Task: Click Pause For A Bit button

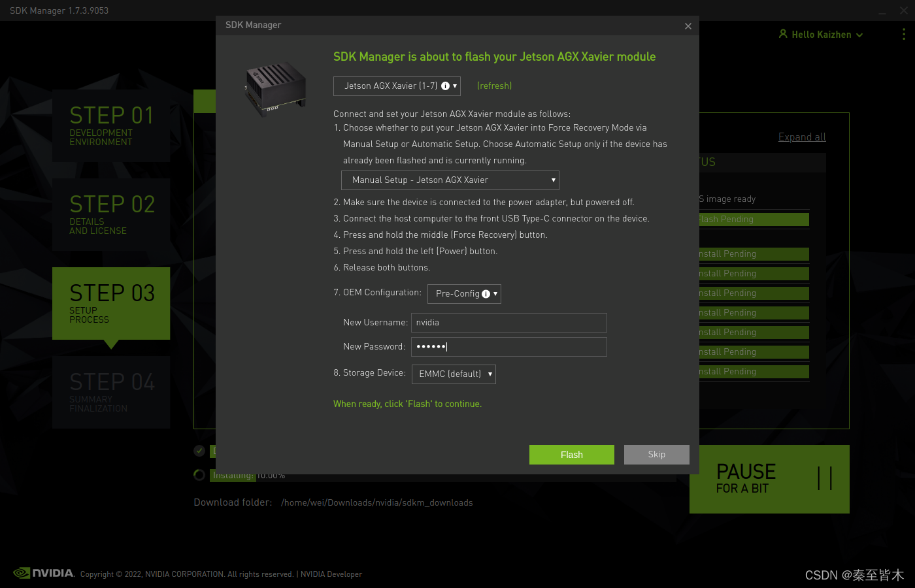Action: click(769, 479)
